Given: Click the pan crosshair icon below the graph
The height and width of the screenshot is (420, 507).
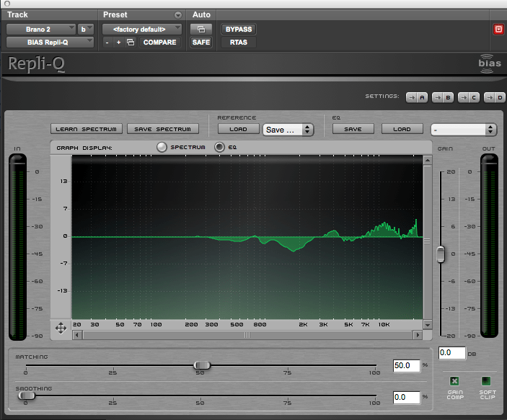Looking at the screenshot, I should (x=61, y=329).
